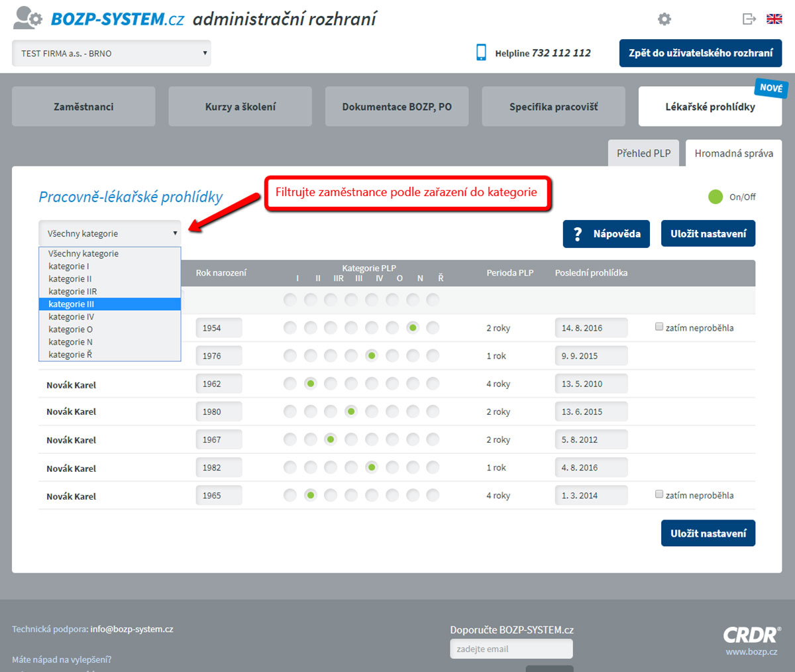Screen dimensions: 795x672
Task: Click the BOZP-SYSTEM.cz user logo icon
Action: (x=28, y=18)
